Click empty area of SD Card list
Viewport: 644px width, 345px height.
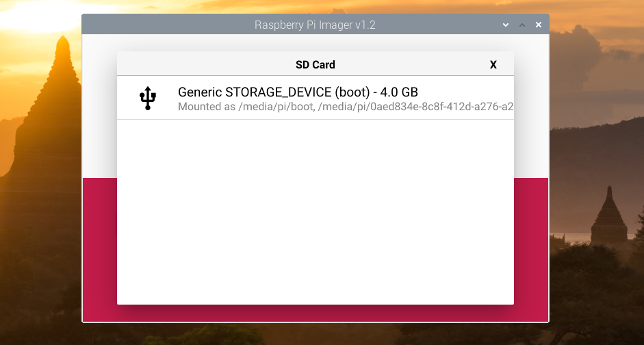pos(315,212)
